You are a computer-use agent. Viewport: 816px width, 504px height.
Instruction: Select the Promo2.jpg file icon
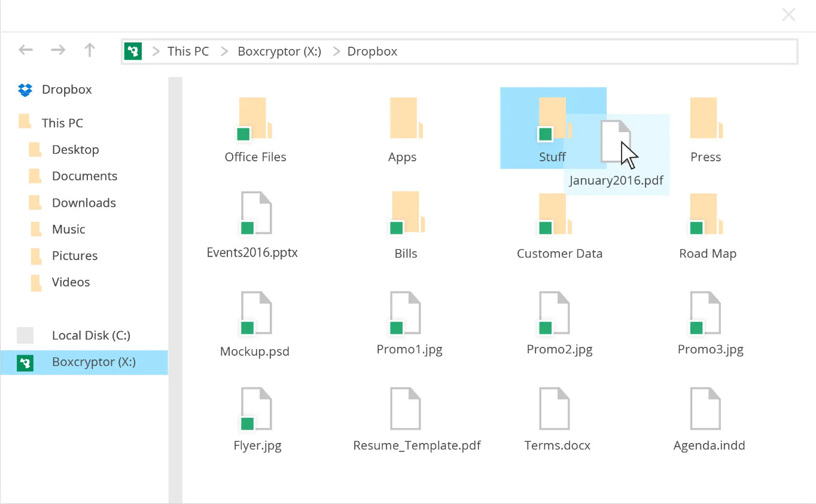[554, 313]
